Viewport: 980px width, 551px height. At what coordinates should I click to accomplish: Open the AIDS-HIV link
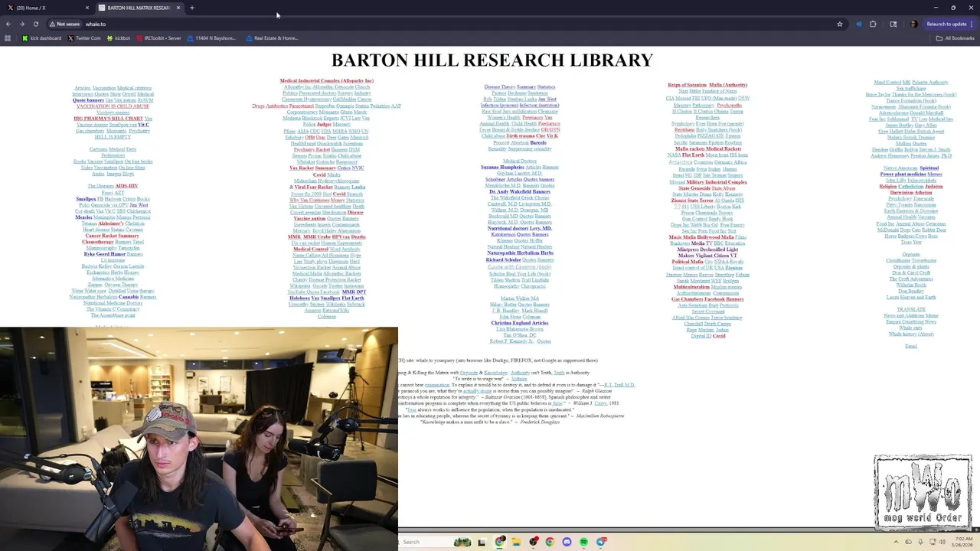pyautogui.click(x=126, y=186)
